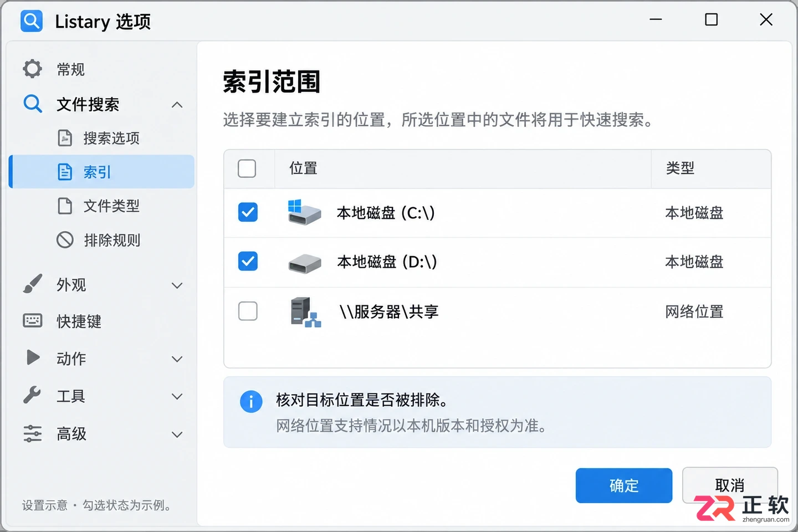Click the gray drive icon for D:\
The height and width of the screenshot is (532, 798).
click(x=305, y=263)
